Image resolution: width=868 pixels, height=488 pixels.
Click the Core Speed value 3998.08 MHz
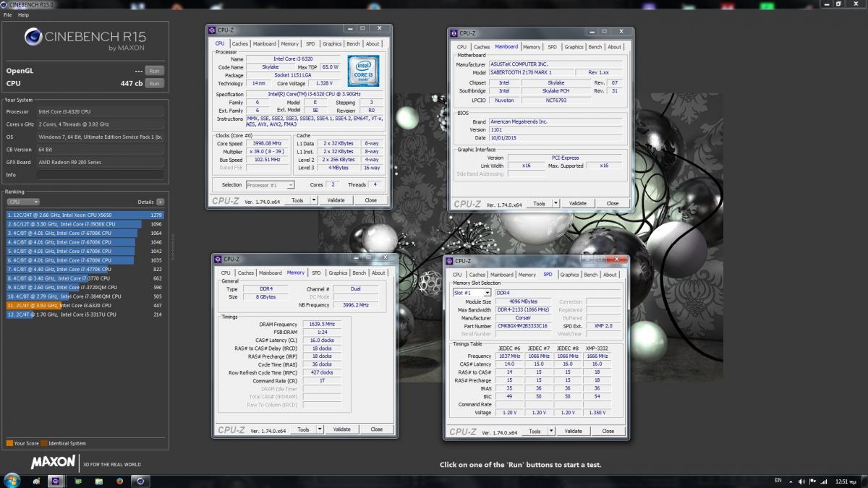[x=268, y=144]
